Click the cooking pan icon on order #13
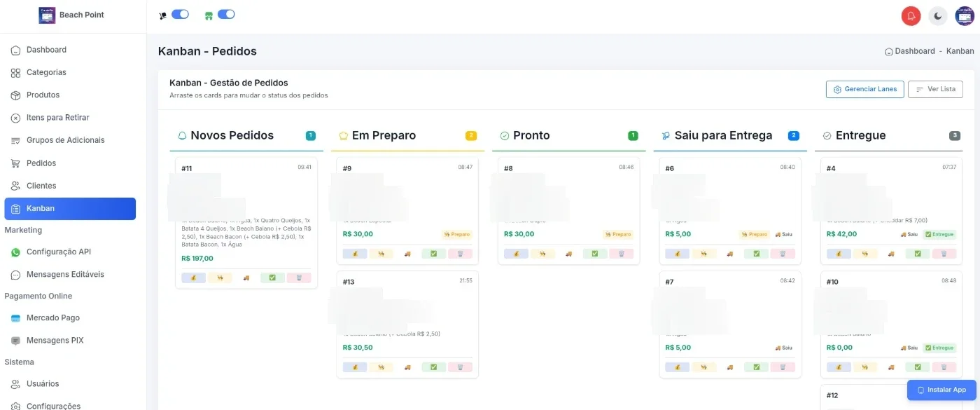Viewport: 980px width, 410px height. pos(381,367)
